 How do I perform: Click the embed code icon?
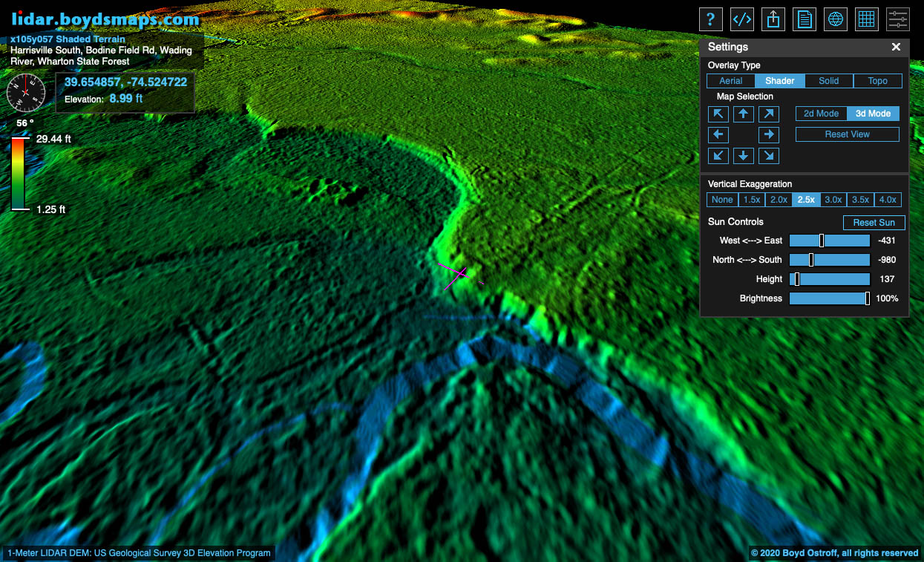(x=742, y=19)
